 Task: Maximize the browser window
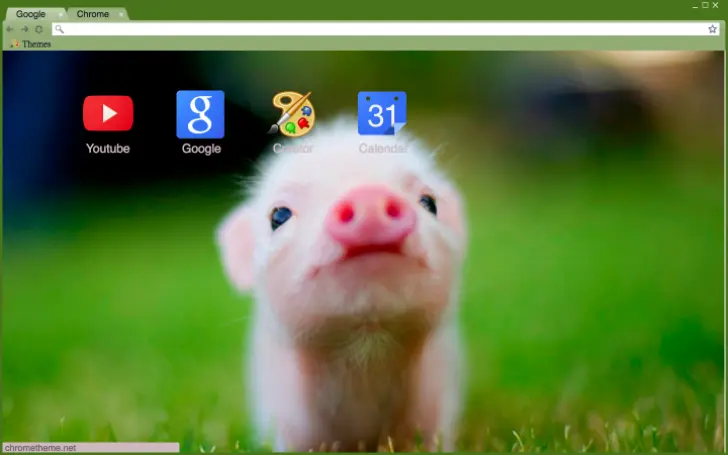pos(706,6)
